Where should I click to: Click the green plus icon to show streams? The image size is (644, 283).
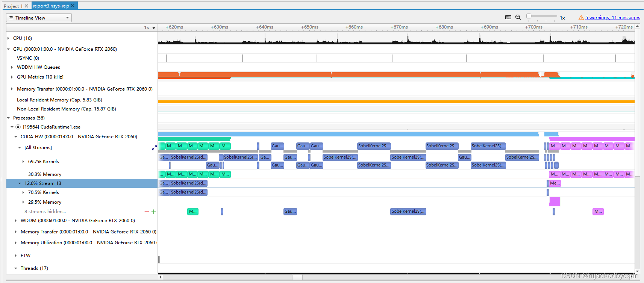(x=153, y=212)
